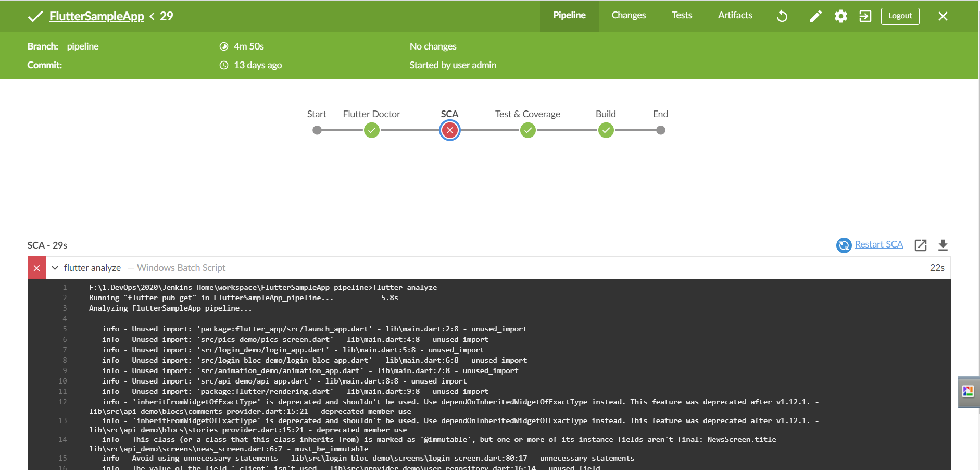Image resolution: width=980 pixels, height=470 pixels.
Task: Click log line 1 flutter analyze command
Action: click(x=263, y=287)
